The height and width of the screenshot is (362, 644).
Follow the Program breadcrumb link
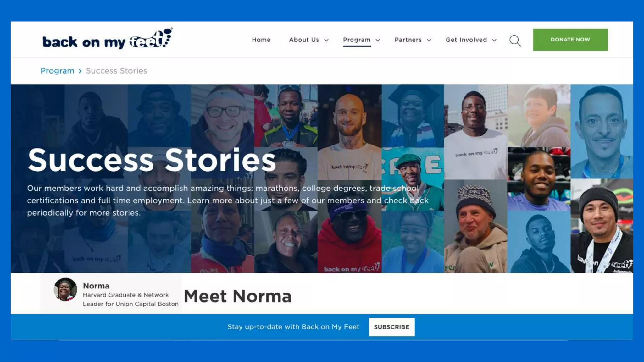(57, 71)
